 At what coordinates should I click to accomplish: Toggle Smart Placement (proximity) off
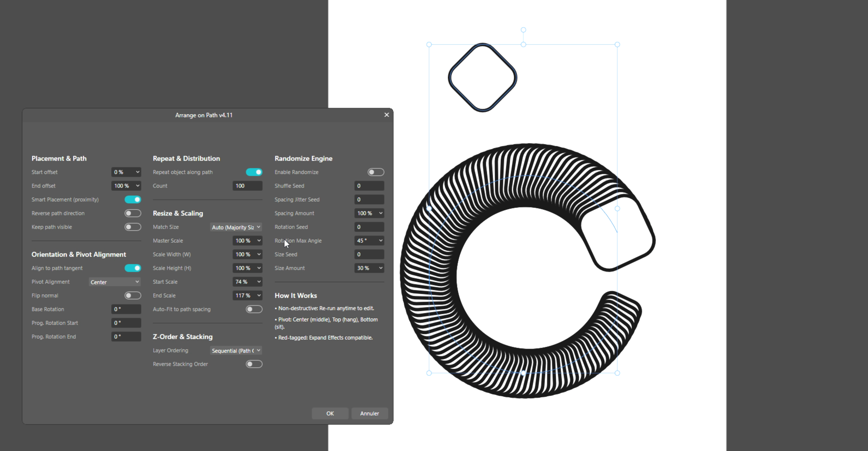pos(133,200)
